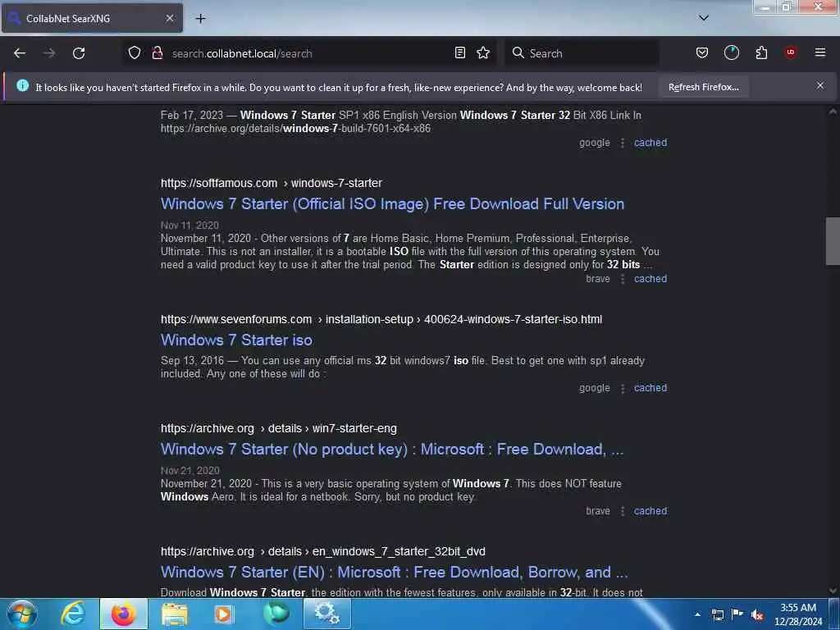Screen dimensions: 840x630
Task: Click the page vertical scrollbar thumb
Action: 833,241
